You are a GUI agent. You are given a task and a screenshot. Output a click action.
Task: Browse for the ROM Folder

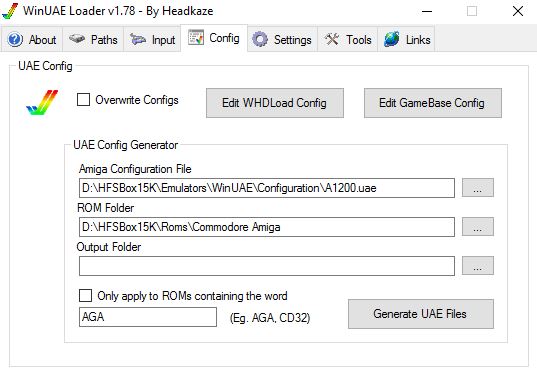(x=478, y=226)
